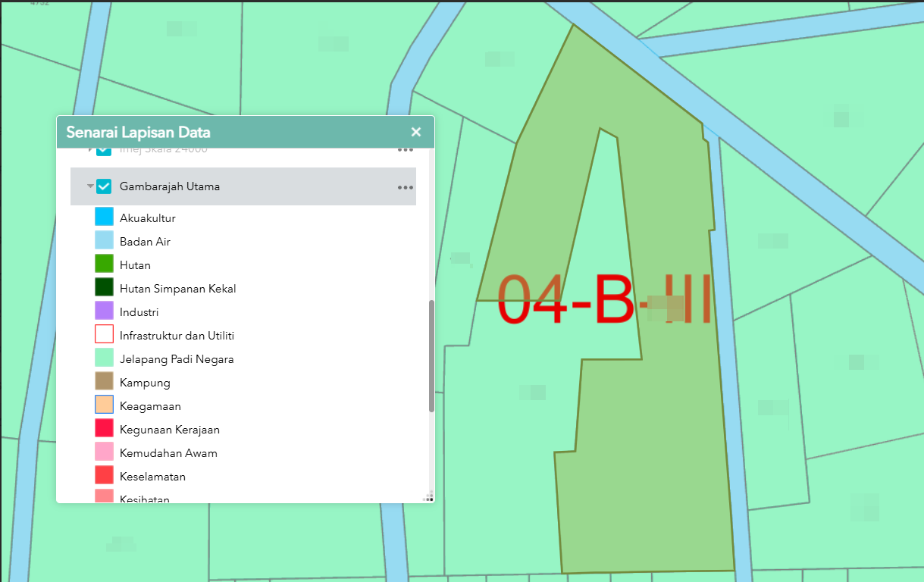The width and height of the screenshot is (924, 582).
Task: Click the Industri purple legend swatch
Action: (x=104, y=311)
